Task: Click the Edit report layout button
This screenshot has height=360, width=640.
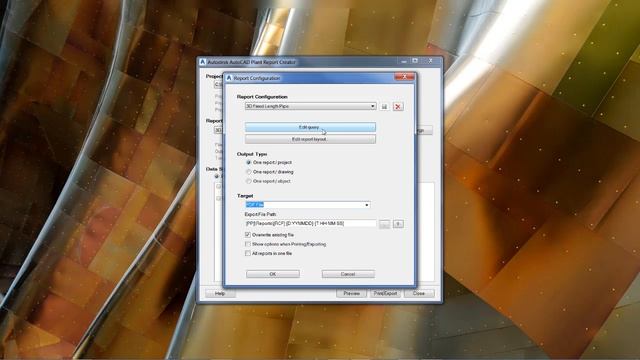Action: 310,139
